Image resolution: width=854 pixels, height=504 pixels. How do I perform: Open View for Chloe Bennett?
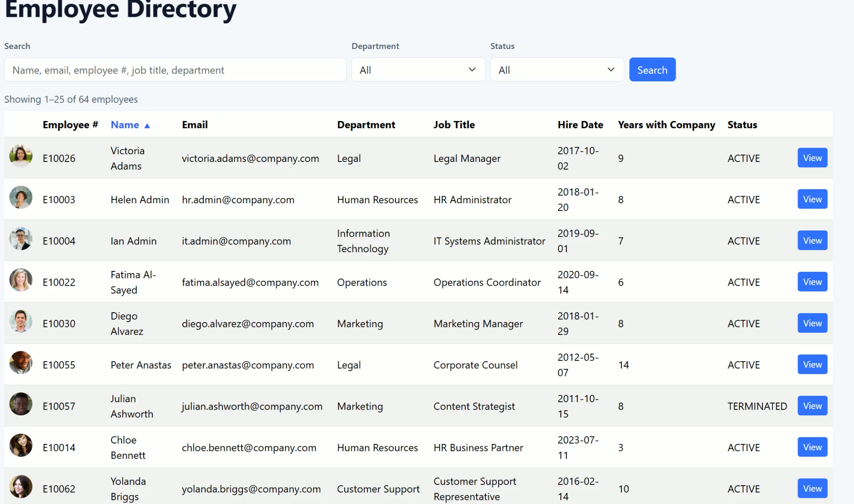point(812,448)
